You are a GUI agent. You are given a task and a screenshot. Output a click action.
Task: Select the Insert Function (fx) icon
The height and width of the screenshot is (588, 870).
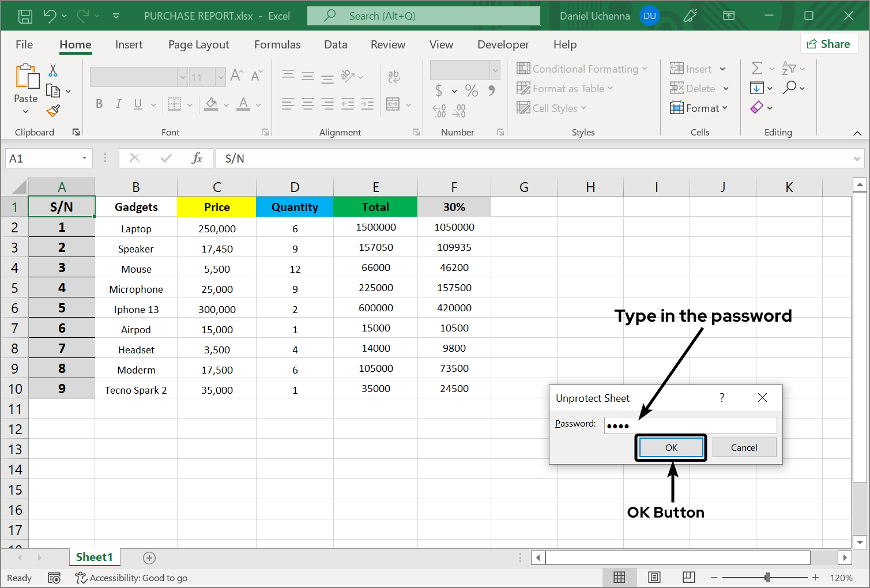click(197, 158)
